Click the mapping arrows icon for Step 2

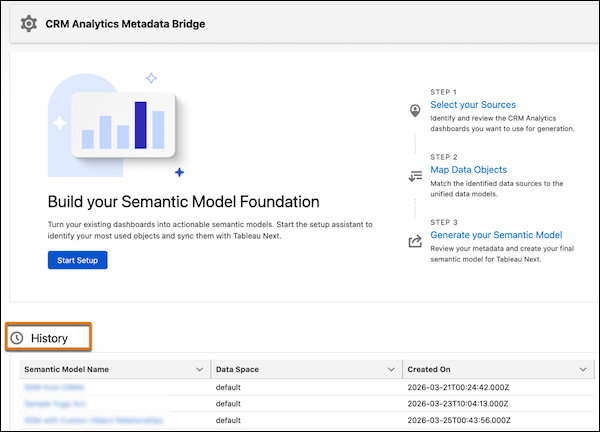[x=415, y=176]
